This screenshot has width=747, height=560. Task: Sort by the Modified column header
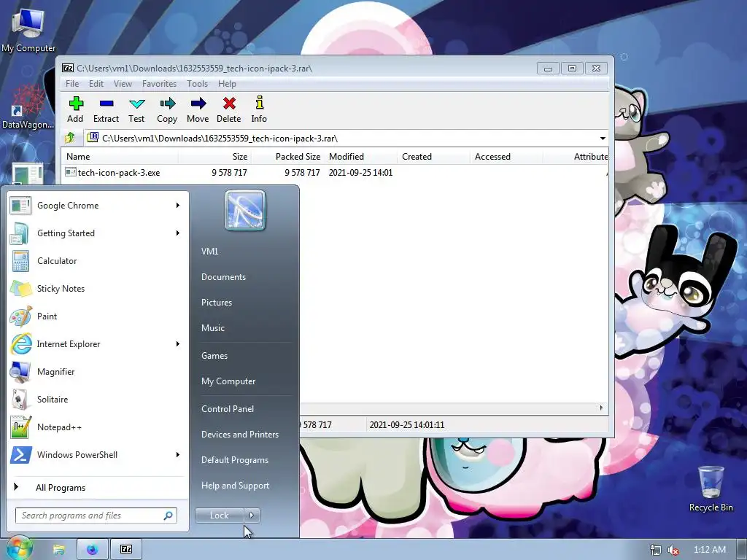(360, 157)
